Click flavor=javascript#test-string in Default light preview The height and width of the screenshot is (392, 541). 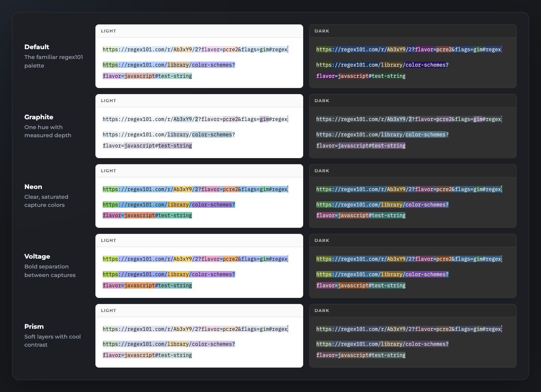[x=147, y=76]
